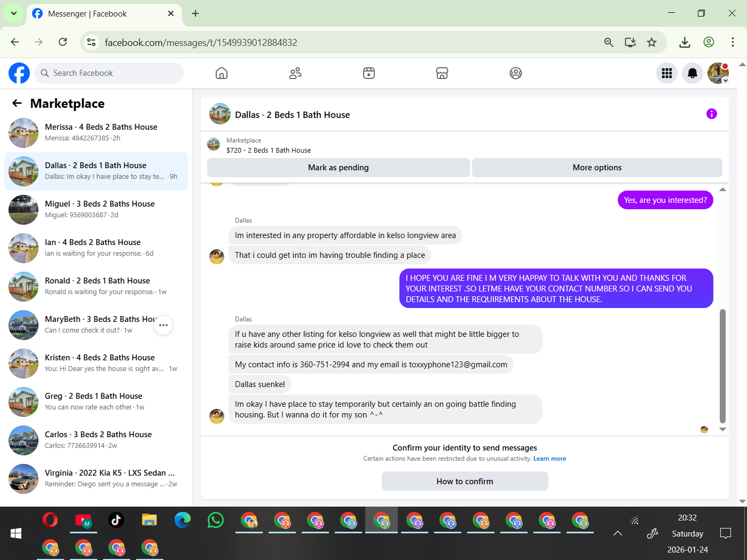Click the chat scrollbar thumb

(722, 366)
